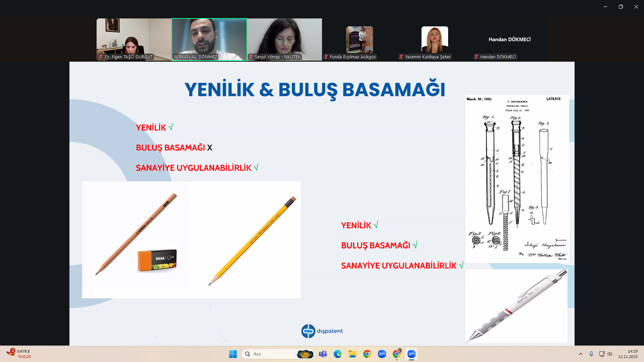
Task: Open the clock and date flyout
Action: pos(628,354)
